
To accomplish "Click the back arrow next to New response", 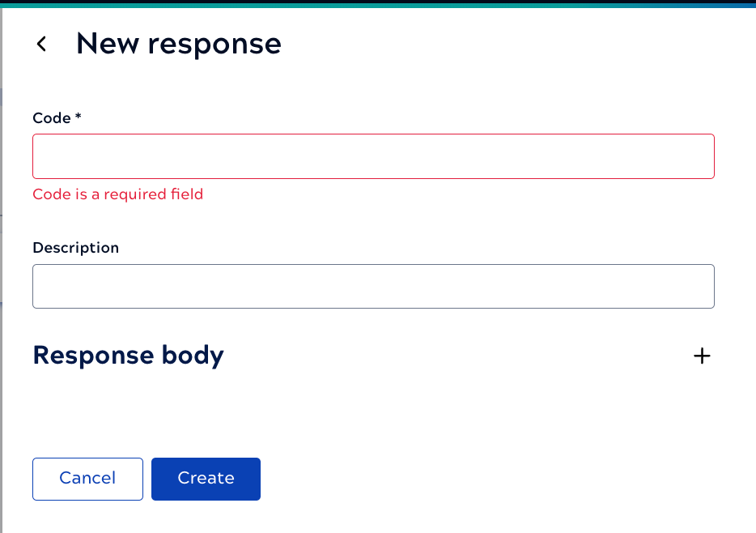I will (x=40, y=44).
